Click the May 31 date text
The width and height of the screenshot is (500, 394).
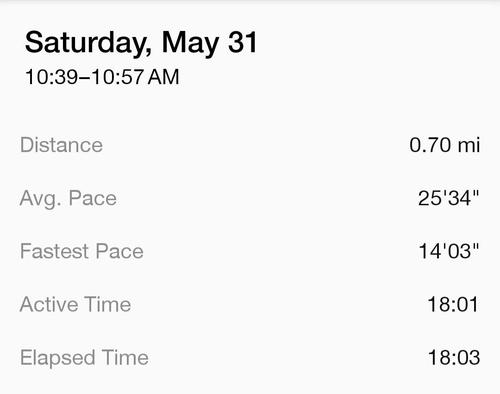[x=210, y=43]
